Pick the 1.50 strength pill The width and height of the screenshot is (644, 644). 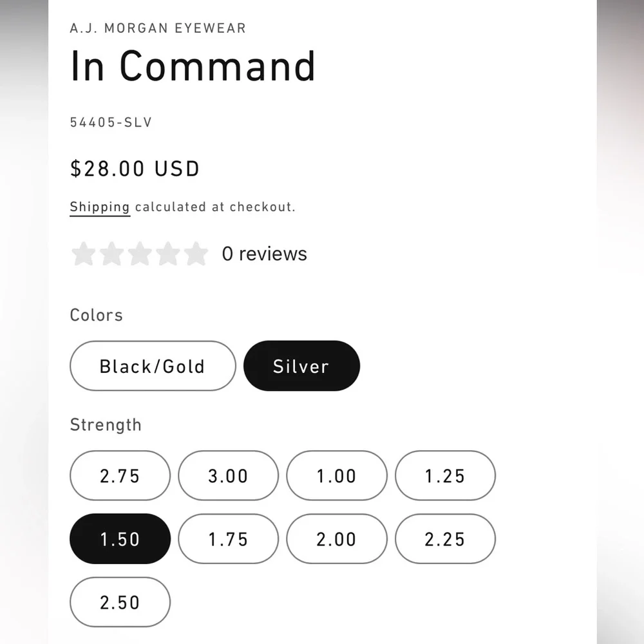coord(120,539)
